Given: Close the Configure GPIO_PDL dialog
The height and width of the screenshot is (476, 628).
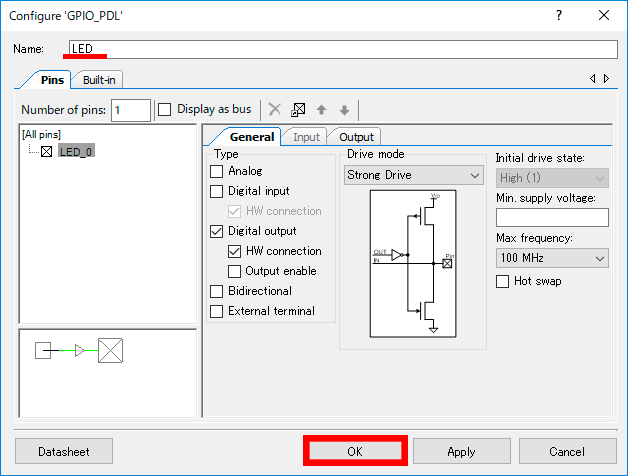Looking at the screenshot, I should coord(604,15).
